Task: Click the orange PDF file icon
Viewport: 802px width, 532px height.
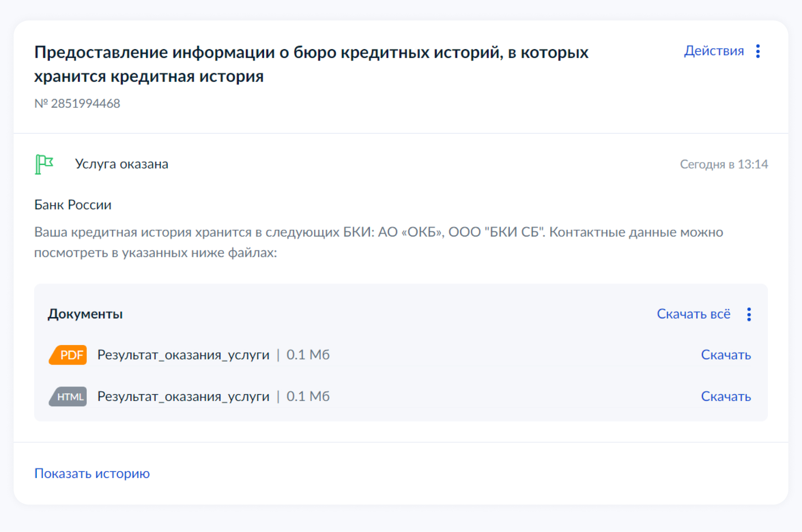Action: coord(68,355)
